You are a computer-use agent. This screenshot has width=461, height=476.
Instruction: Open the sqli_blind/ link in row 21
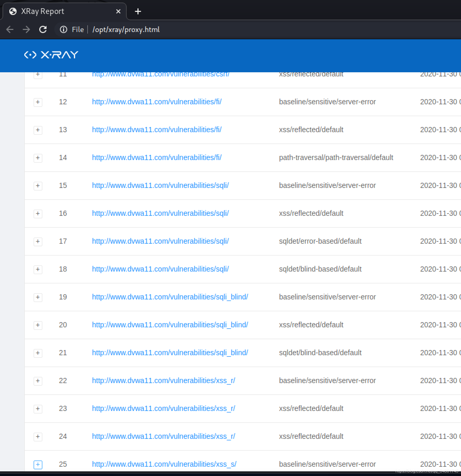(170, 353)
